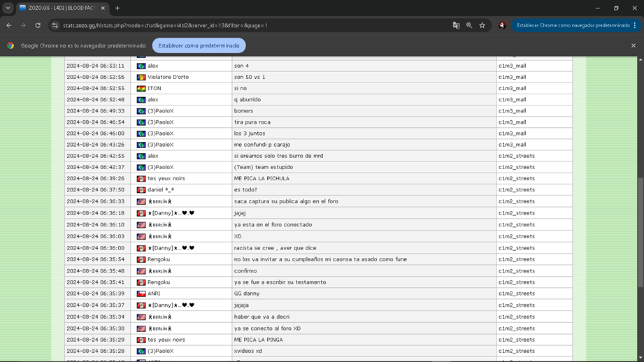This screenshot has width=644, height=362.
Task: Open Chrome's three-dot menu
Action: pos(635,25)
